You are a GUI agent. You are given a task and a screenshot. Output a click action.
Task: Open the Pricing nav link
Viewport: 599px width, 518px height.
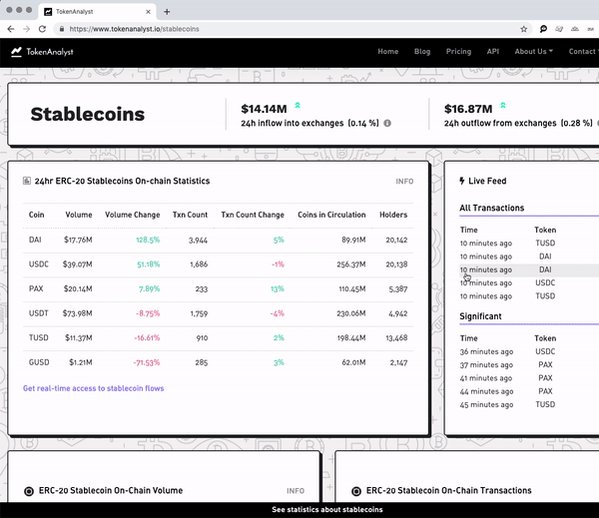458,52
